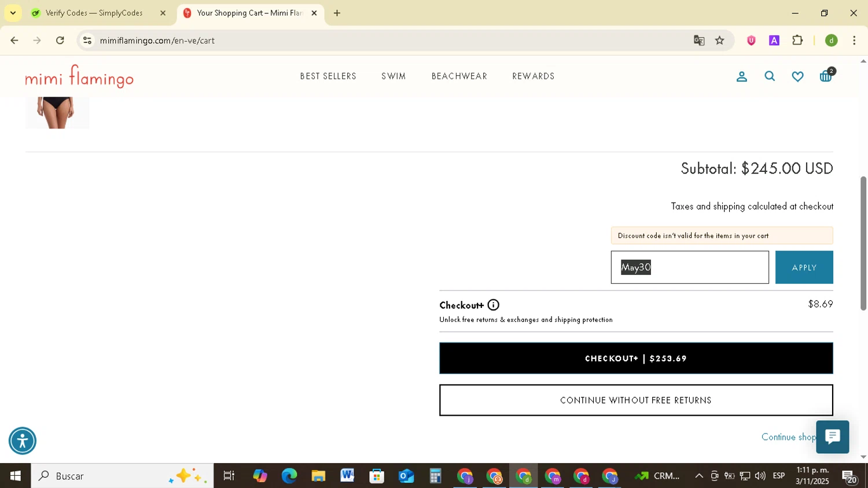The image size is (868, 488).
Task: Click the purple A extension icon
Action: click(x=774, y=41)
